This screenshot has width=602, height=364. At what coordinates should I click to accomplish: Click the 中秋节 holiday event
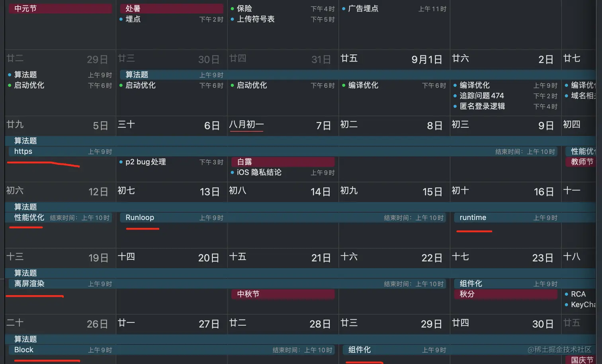[283, 294]
